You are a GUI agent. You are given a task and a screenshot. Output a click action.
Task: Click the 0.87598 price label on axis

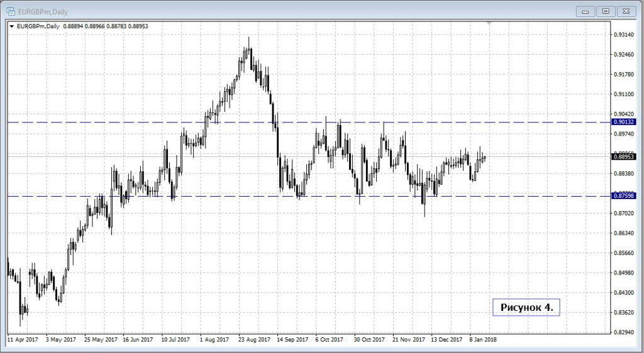(x=623, y=196)
